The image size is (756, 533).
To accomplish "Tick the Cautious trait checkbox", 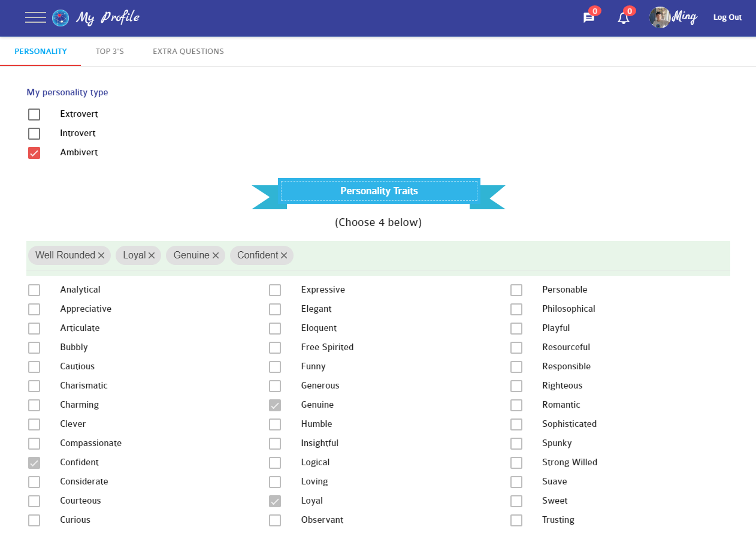I will [34, 367].
